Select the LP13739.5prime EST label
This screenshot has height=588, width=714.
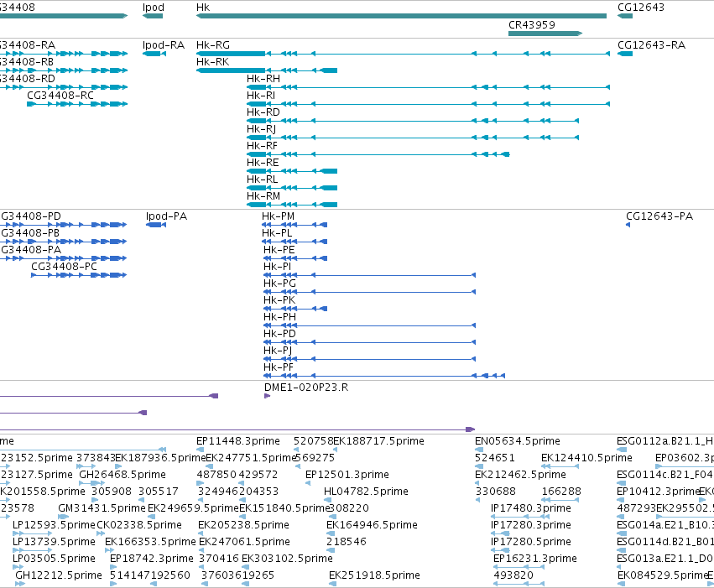click(x=55, y=542)
